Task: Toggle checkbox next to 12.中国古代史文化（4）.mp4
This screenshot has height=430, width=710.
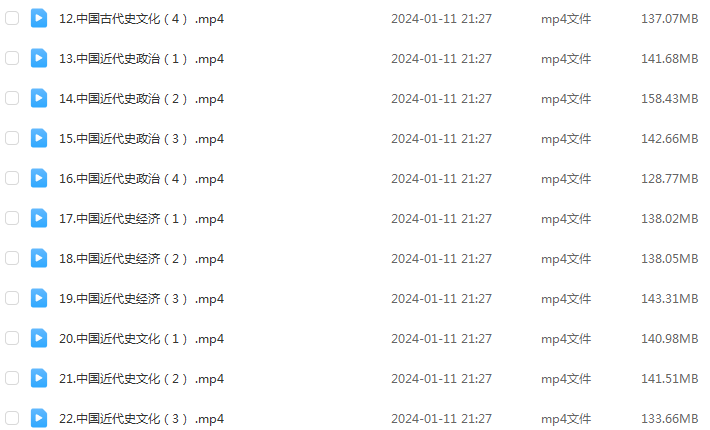Action: click(x=12, y=19)
